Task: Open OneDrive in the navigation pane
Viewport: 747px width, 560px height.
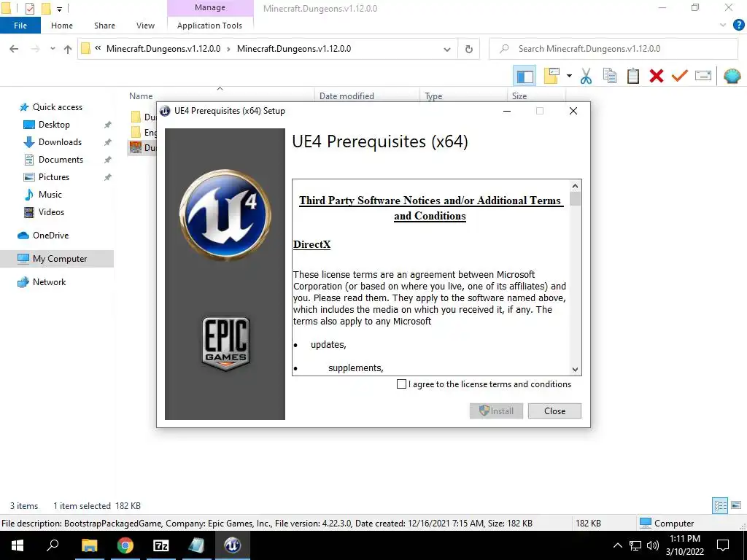Action: (50, 236)
